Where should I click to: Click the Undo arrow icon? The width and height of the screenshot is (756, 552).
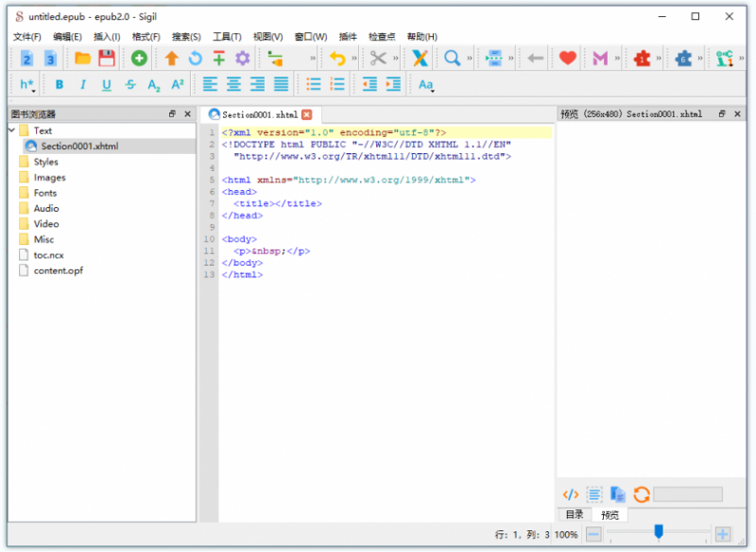coord(337,59)
